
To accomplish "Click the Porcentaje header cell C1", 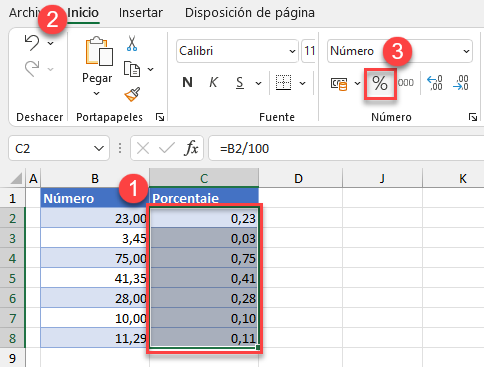I will tap(204, 198).
